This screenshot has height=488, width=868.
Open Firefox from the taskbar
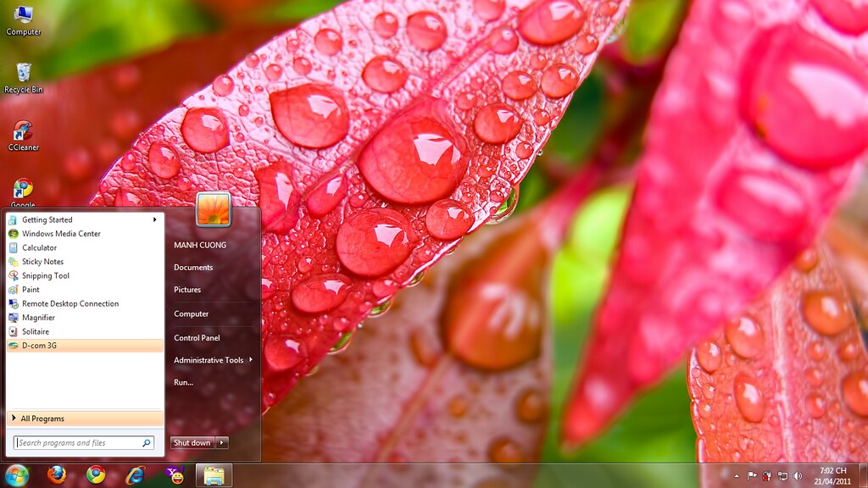pyautogui.click(x=57, y=475)
